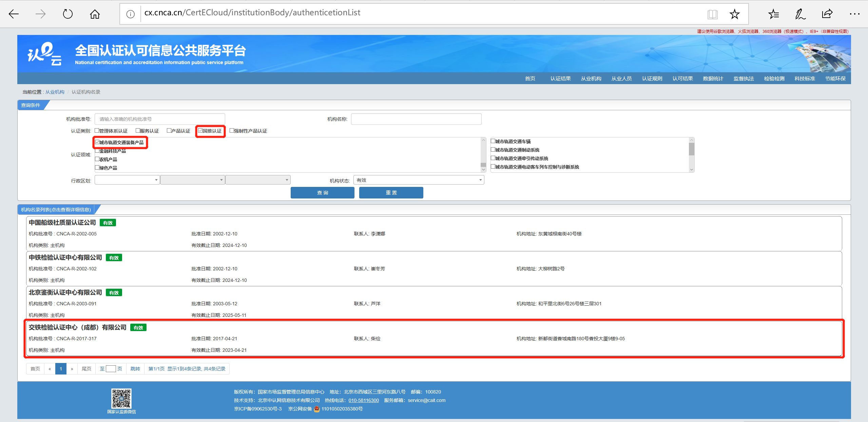Viewport: 868px width, 422px height.
Task: Select 数据统计 navigation menu item
Action: point(713,78)
